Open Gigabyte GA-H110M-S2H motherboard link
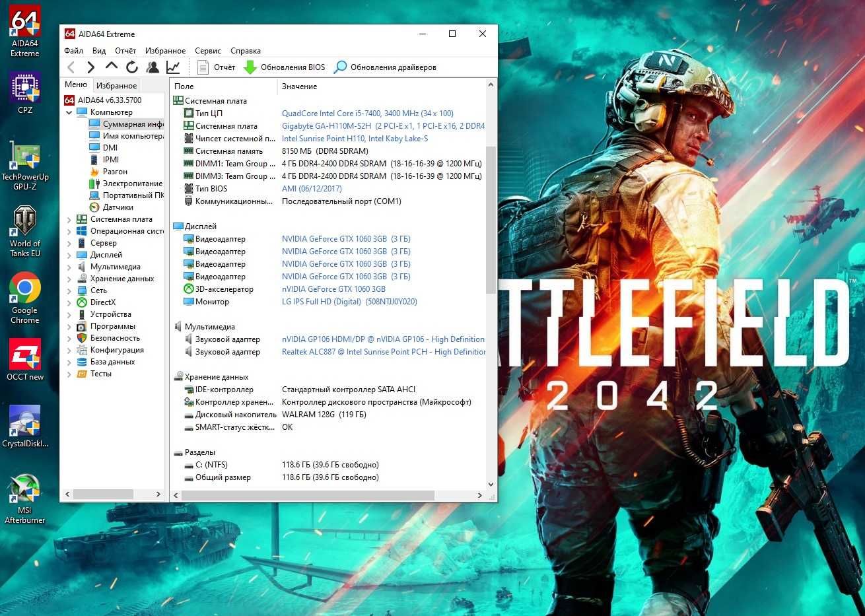The image size is (865, 616). 383,126
